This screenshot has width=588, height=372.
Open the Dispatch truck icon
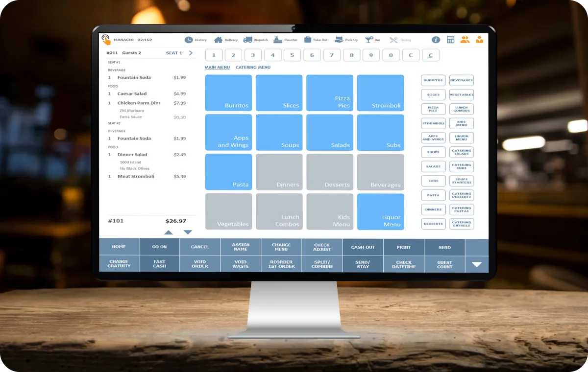[x=248, y=40]
